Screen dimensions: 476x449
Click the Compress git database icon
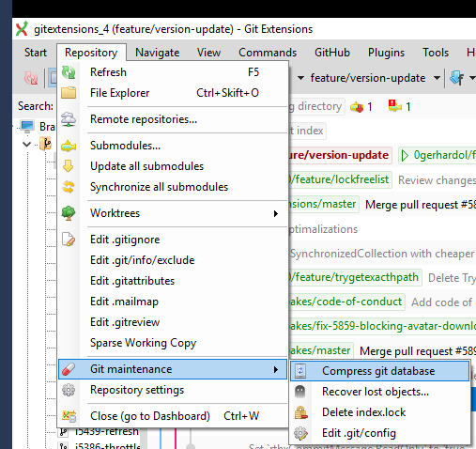(x=300, y=371)
